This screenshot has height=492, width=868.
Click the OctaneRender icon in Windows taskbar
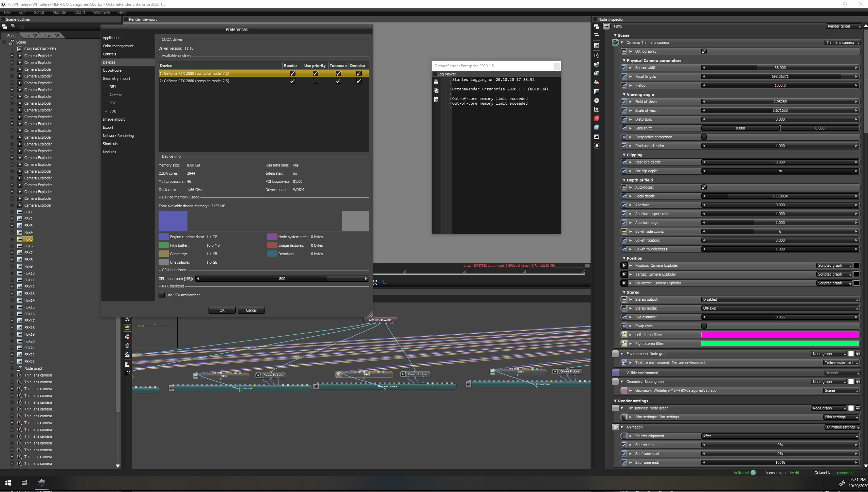click(x=42, y=482)
